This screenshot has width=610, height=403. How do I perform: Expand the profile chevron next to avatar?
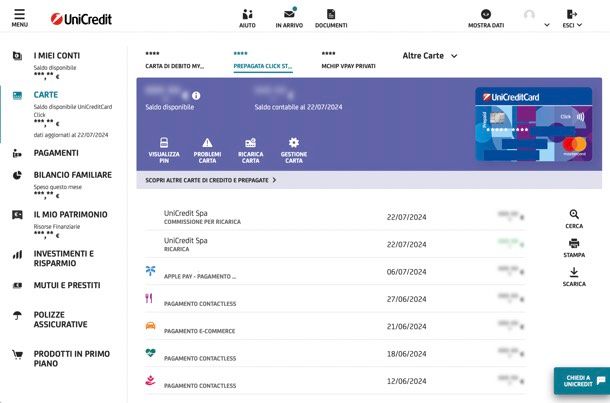coord(547,25)
